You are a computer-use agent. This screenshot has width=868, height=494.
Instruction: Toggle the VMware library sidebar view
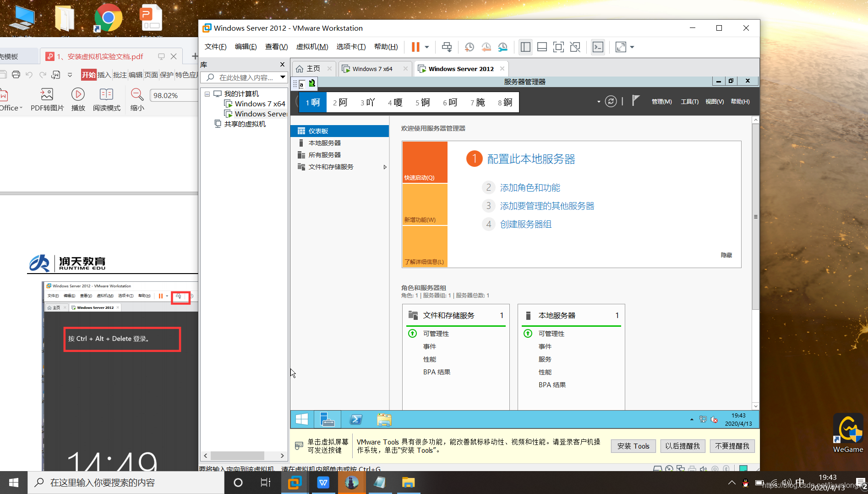[525, 47]
